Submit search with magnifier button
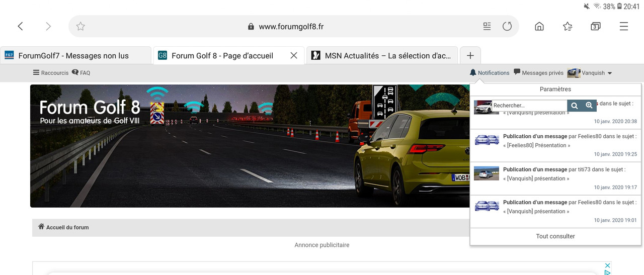Screen dimensions: 644x275 (574, 106)
